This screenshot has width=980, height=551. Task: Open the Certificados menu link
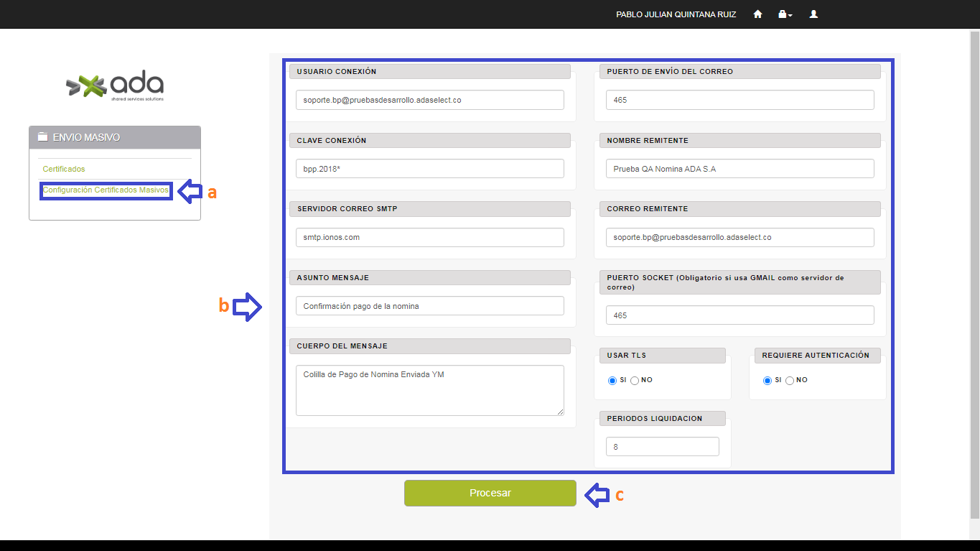[64, 169]
